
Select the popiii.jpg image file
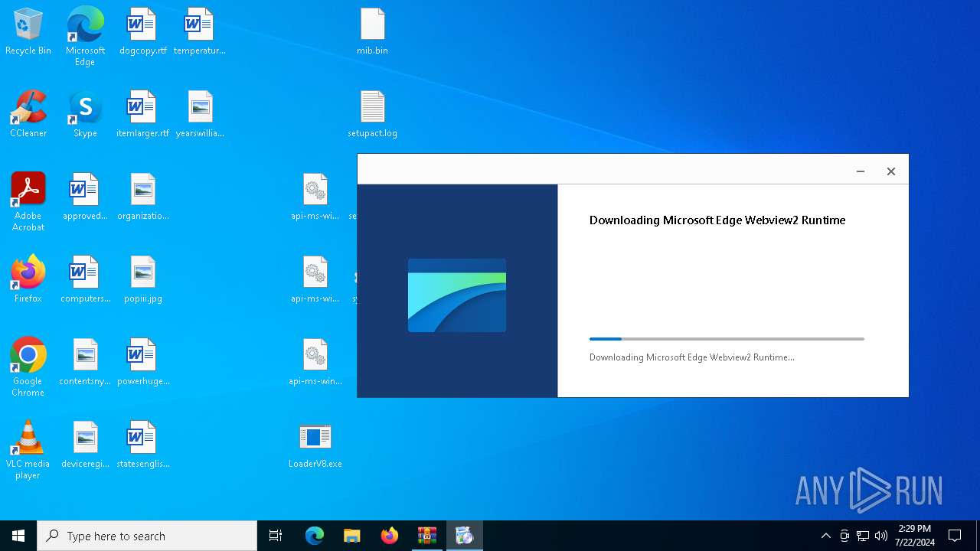coord(142,279)
